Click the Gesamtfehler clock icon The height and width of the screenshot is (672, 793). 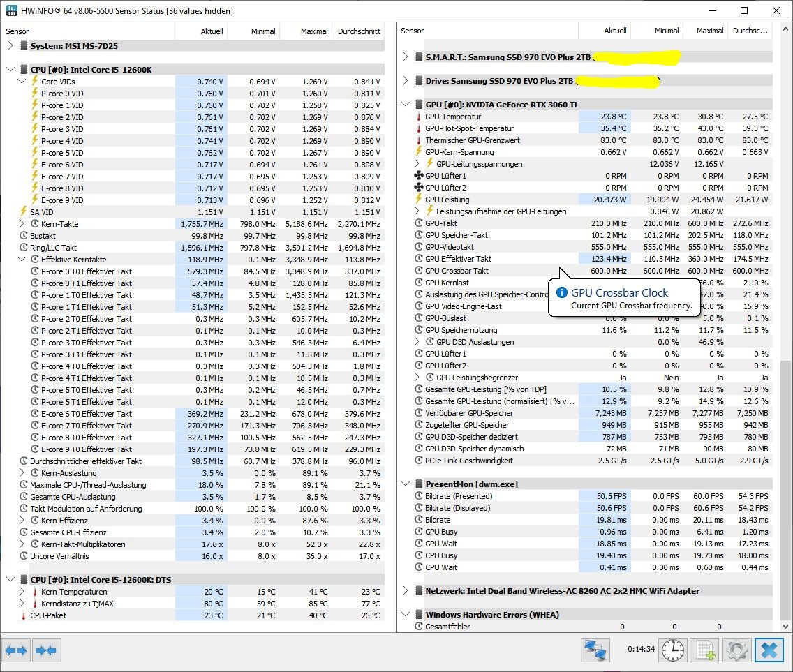coord(419,626)
